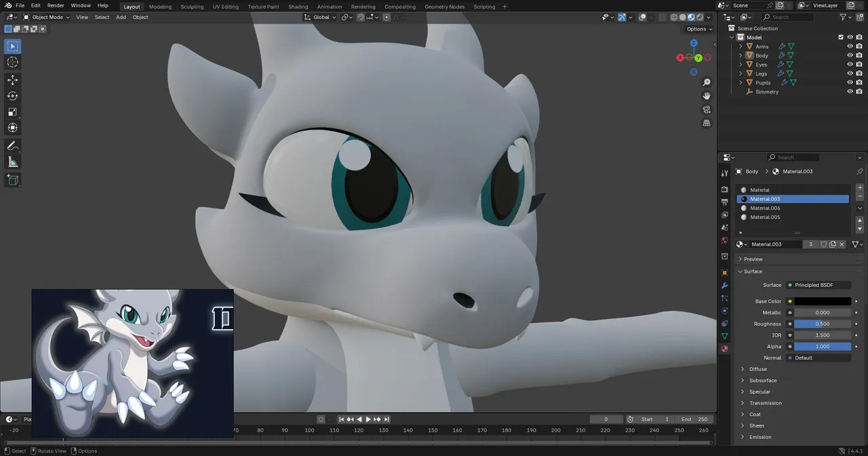Toggle the camera view icon
The width and height of the screenshot is (868, 456).
click(x=707, y=110)
